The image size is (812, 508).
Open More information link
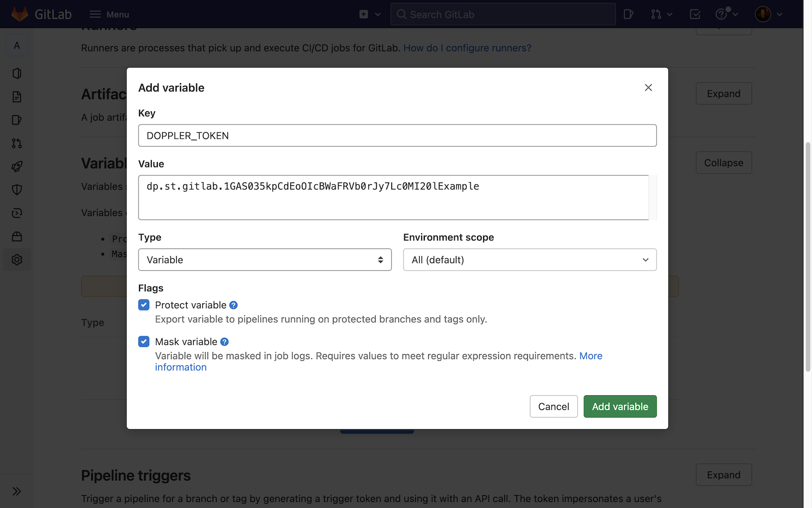[591, 356]
